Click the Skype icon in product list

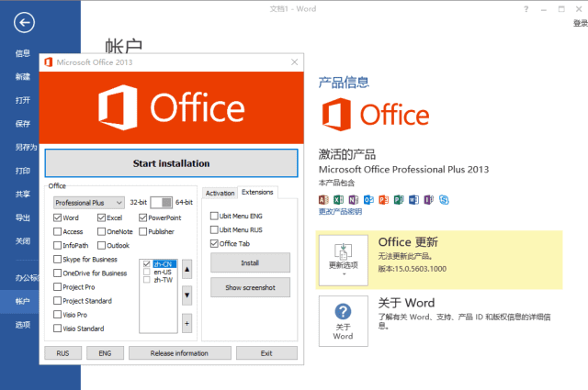coord(444,200)
